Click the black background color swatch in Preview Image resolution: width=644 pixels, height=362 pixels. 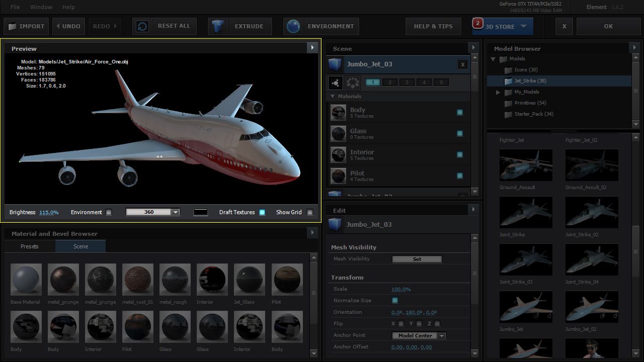[x=201, y=212]
